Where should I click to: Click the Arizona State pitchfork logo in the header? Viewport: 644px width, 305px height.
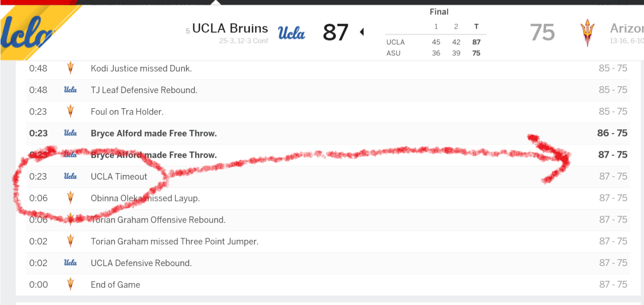click(x=587, y=33)
